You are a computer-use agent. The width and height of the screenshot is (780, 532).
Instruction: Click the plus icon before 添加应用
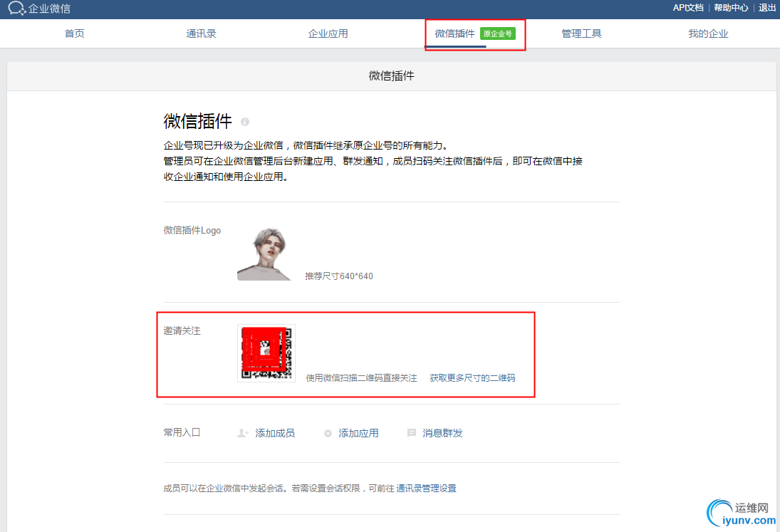(328, 434)
